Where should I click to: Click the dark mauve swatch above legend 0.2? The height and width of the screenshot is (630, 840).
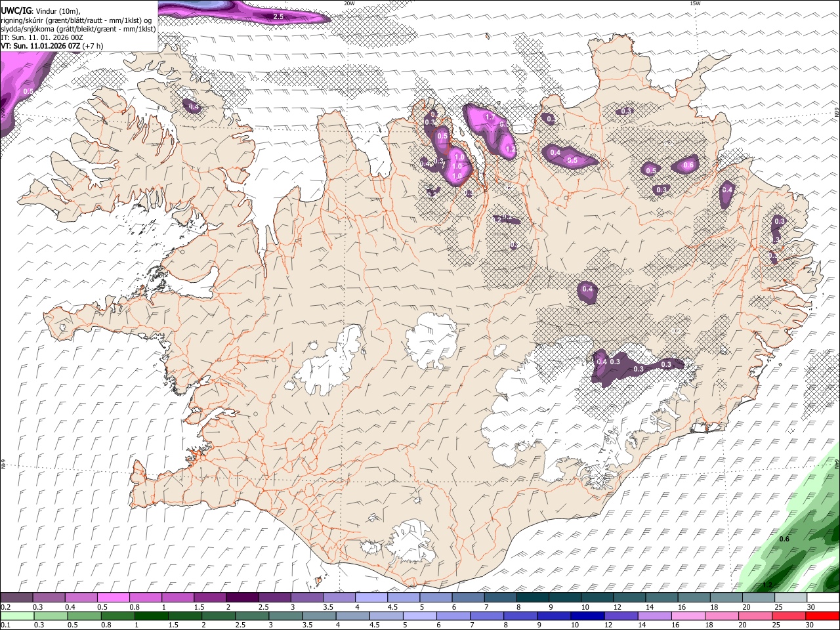tap(16, 598)
